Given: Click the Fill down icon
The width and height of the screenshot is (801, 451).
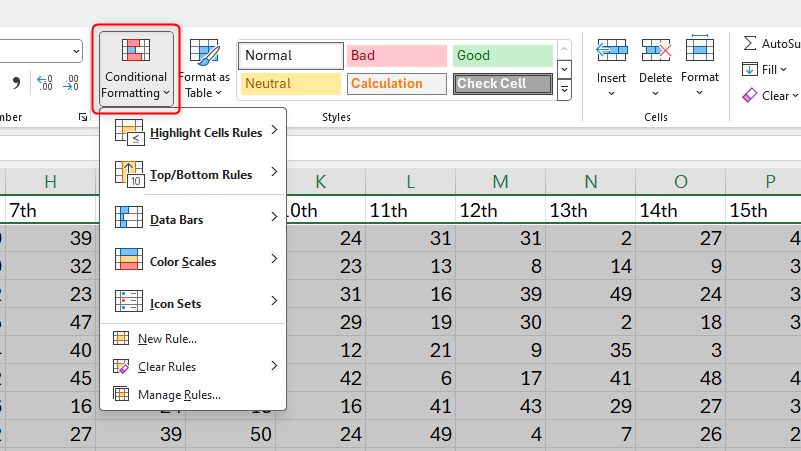Looking at the screenshot, I should click(x=750, y=69).
